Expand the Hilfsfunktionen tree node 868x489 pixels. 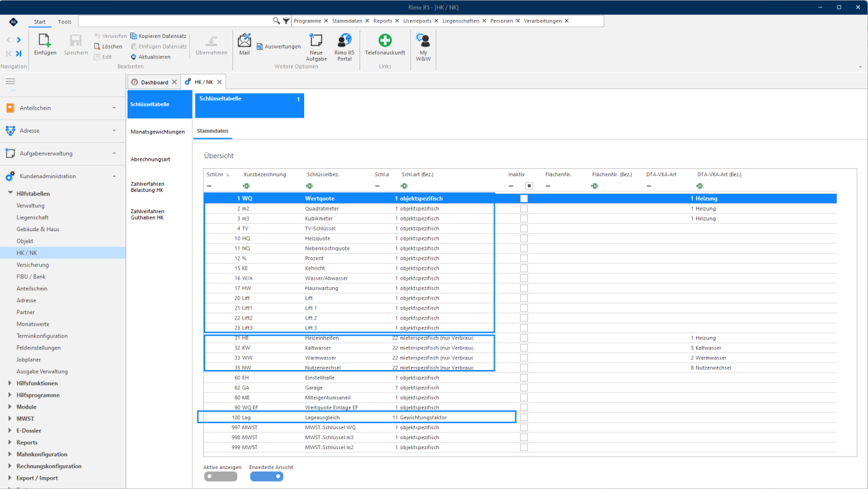tap(9, 383)
